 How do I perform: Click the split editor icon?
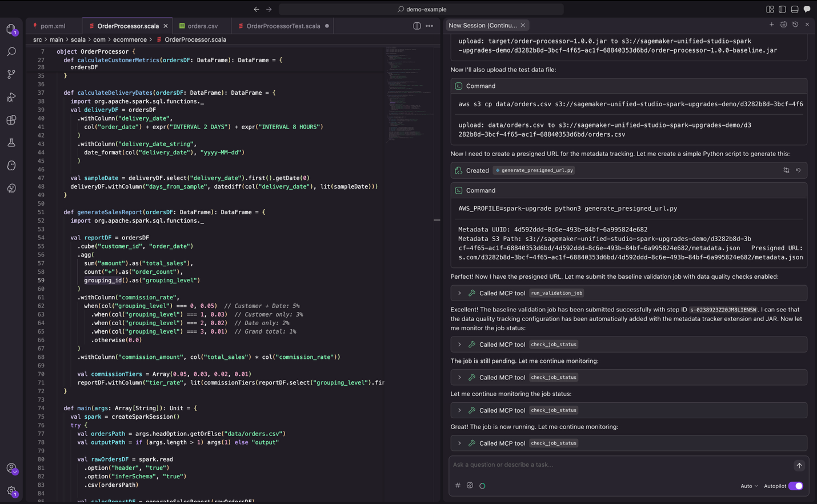[417, 26]
